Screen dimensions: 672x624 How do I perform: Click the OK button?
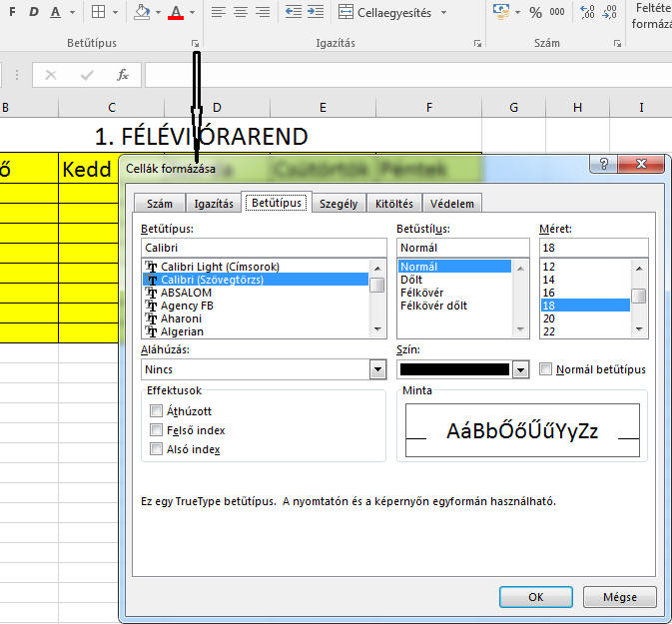coord(535,597)
